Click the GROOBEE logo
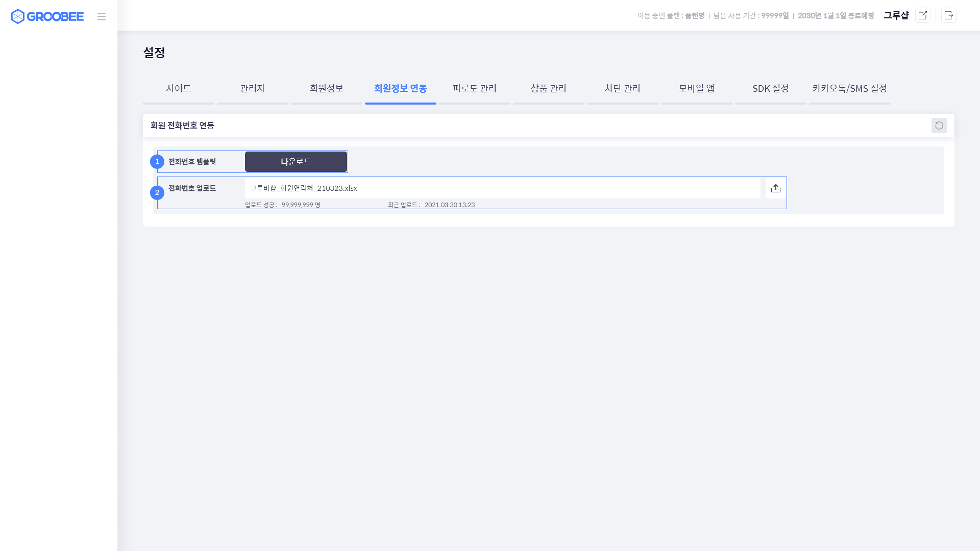980x551 pixels. [x=47, y=16]
